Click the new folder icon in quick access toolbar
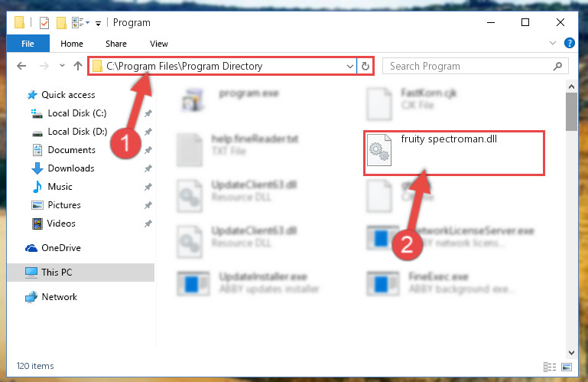Image resolution: width=588 pixels, height=382 pixels. point(61,23)
